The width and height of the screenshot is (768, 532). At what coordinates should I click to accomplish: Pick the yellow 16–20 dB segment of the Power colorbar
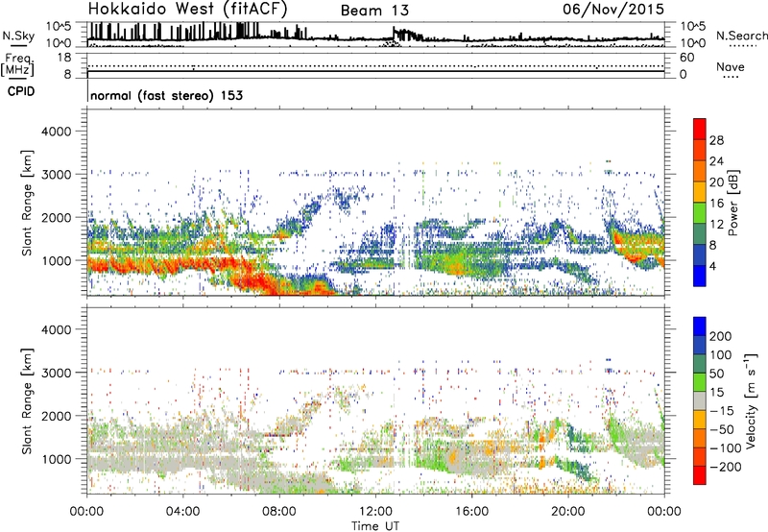[x=700, y=192]
